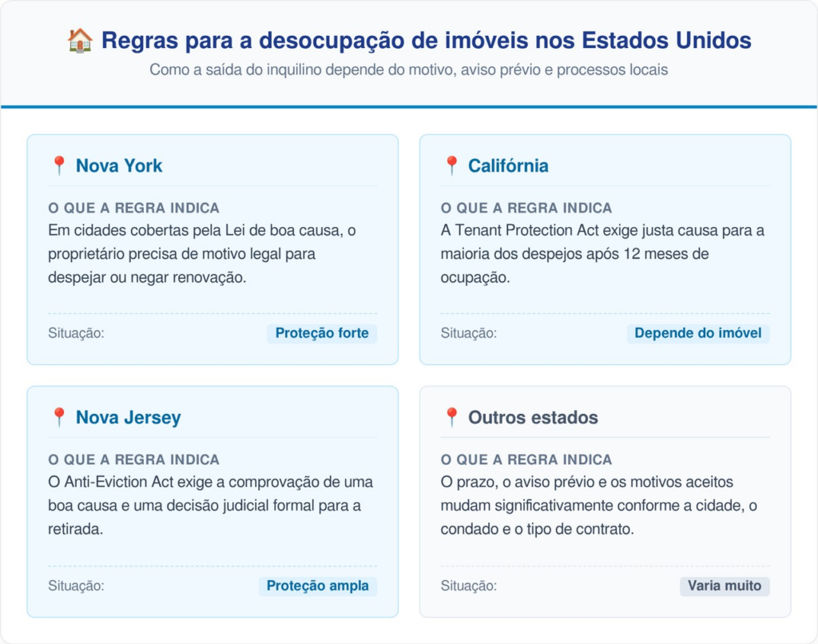Viewport: 818px width, 644px height.
Task: Open the Nova York card heading
Action: [119, 165]
